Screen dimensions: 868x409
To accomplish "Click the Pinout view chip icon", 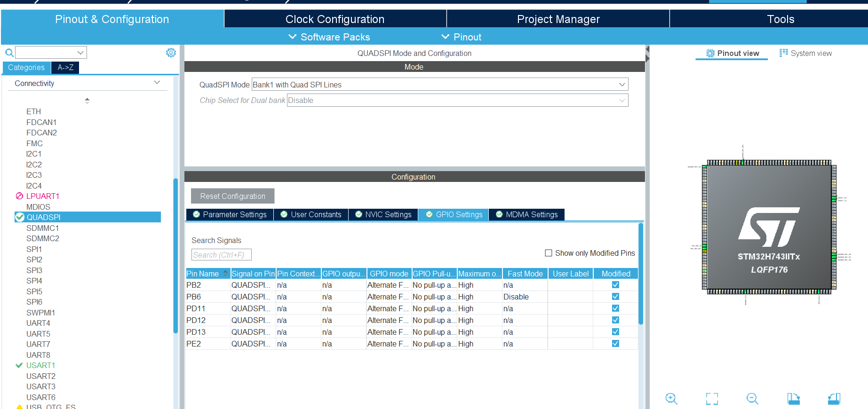I will pyautogui.click(x=710, y=53).
